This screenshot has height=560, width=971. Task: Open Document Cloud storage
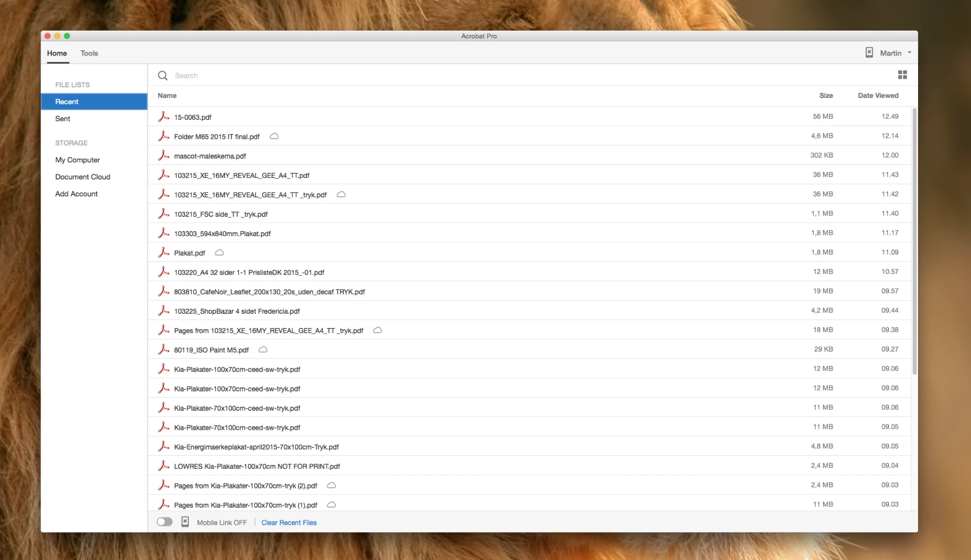click(x=83, y=177)
